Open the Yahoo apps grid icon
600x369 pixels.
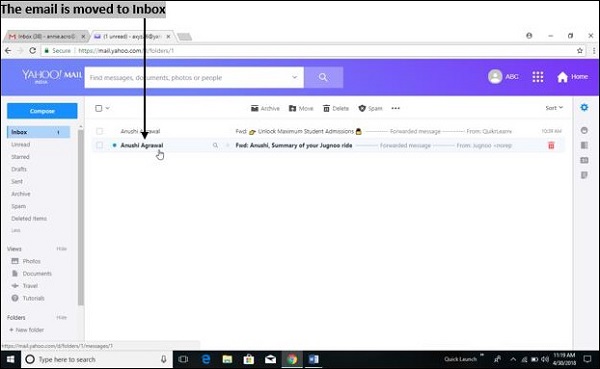click(538, 77)
